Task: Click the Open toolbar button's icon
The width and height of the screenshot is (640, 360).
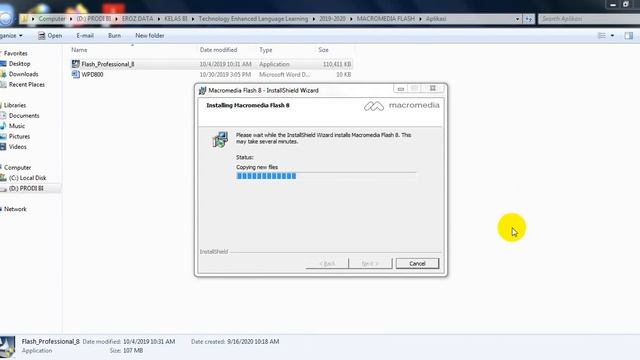Action: [x=41, y=36]
